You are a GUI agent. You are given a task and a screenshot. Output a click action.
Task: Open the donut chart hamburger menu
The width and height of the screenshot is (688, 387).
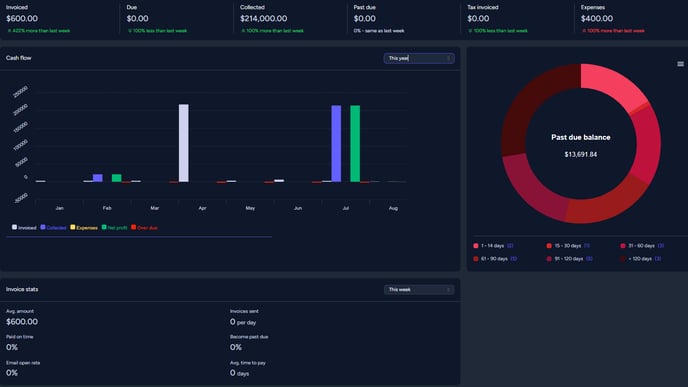(x=680, y=64)
